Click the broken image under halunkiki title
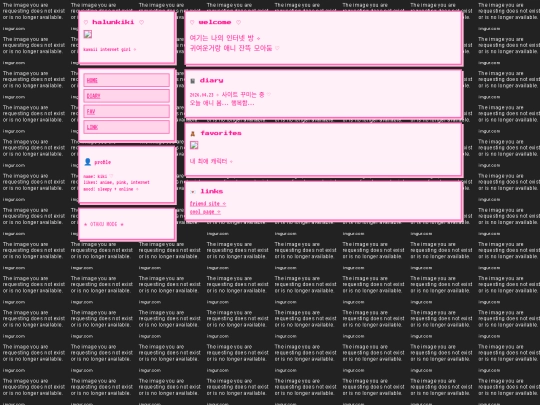 (x=88, y=34)
